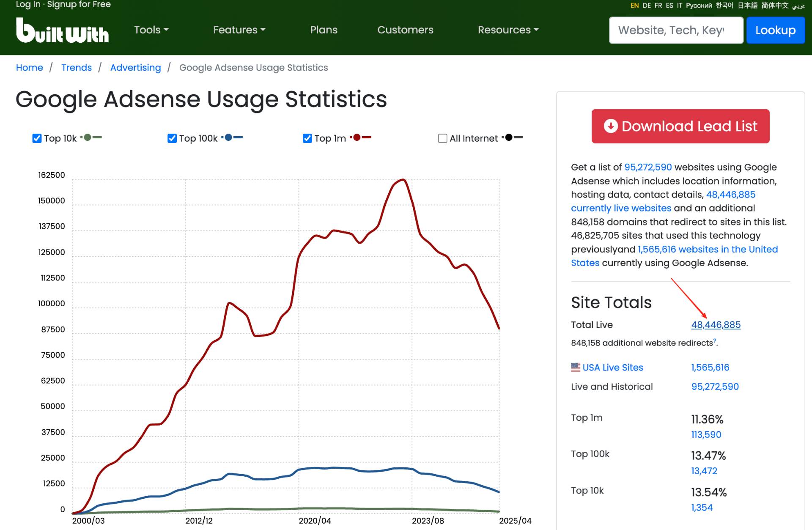Click the 13.47% Top 100k percentage
This screenshot has width=812, height=530.
(x=708, y=456)
